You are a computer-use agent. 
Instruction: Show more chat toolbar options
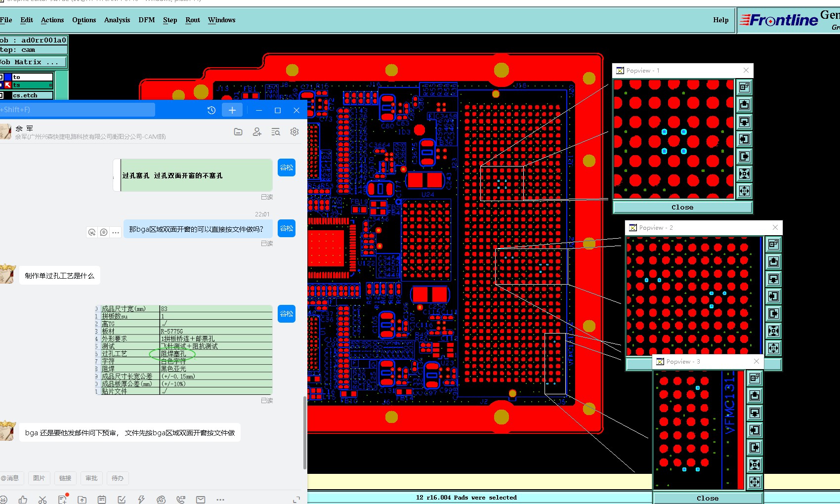tap(220, 500)
